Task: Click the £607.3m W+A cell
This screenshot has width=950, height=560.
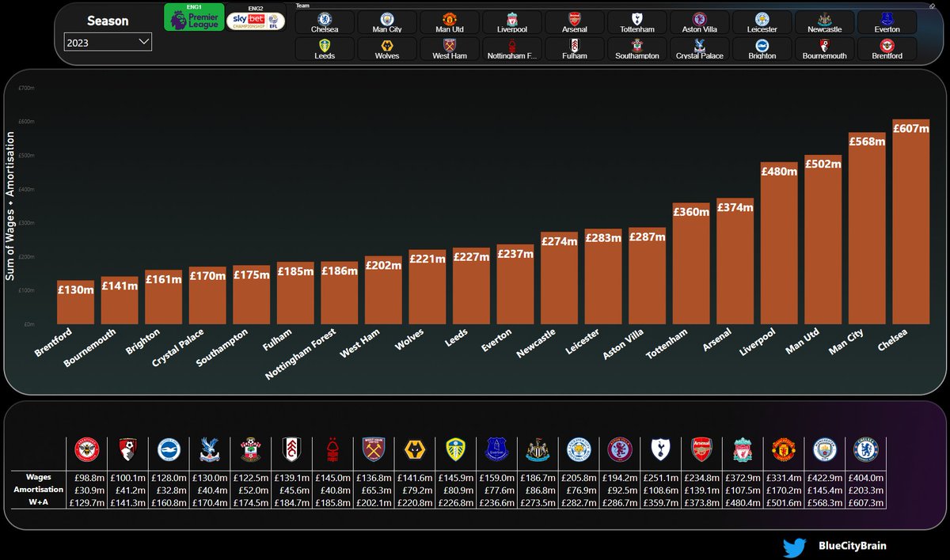Action: (865, 503)
